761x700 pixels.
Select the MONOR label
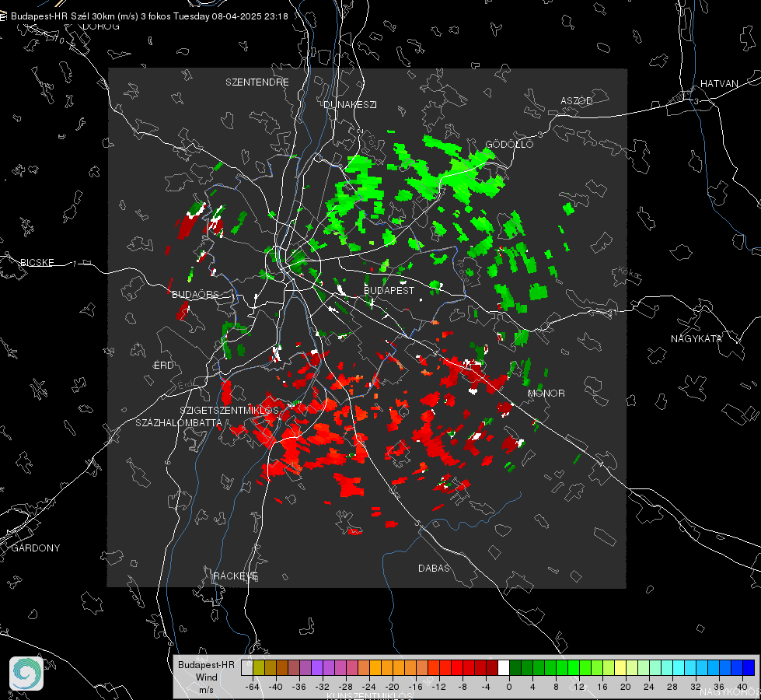[x=546, y=393]
